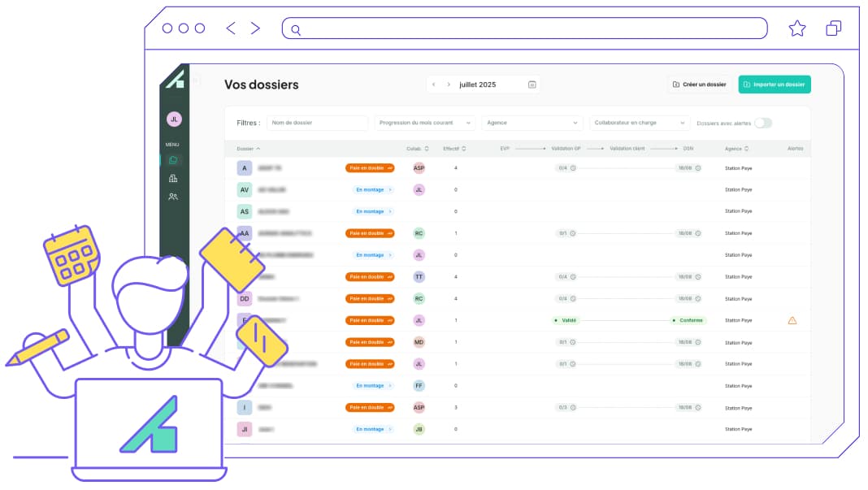Viewport: 868px width, 490px height.
Task: Sort the table by Effectif column
Action: 454,149
